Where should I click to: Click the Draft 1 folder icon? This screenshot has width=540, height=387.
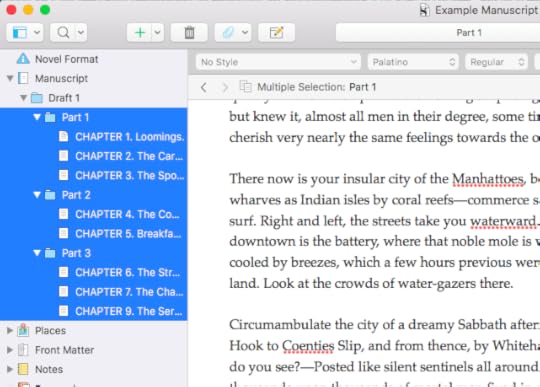click(x=37, y=98)
